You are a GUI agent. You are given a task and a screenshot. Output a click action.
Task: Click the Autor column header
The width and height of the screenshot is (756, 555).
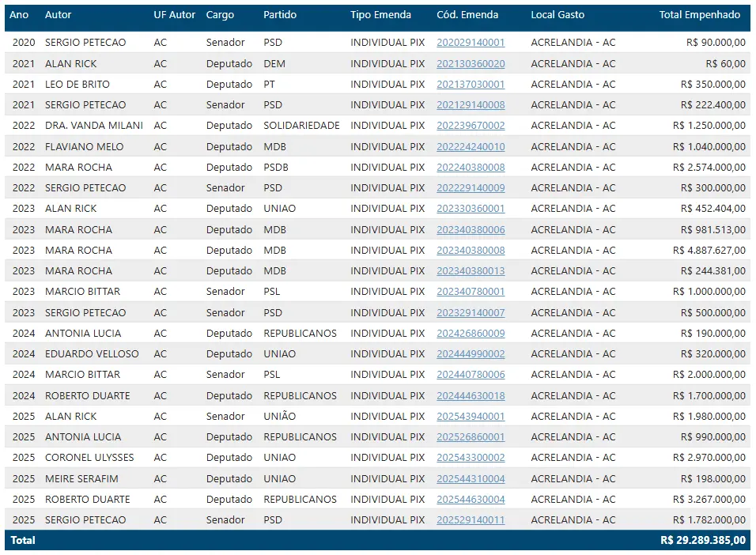[x=58, y=15]
